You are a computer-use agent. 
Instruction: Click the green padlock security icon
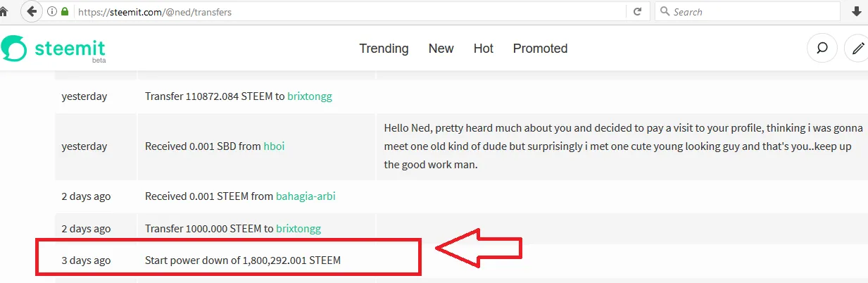pyautogui.click(x=65, y=12)
